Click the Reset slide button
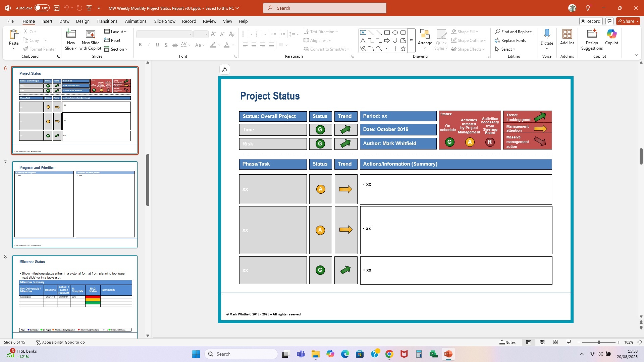The height and width of the screenshot is (362, 644). tap(113, 40)
